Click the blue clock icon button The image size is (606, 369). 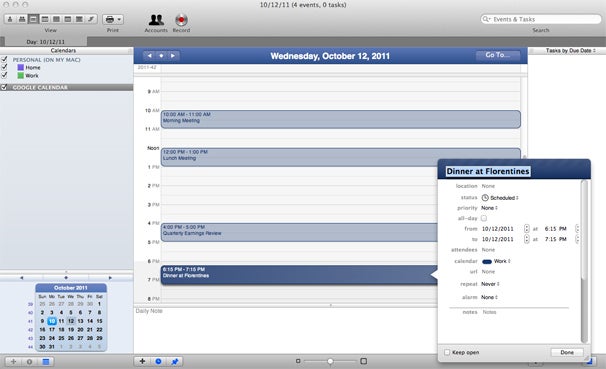tap(158, 361)
